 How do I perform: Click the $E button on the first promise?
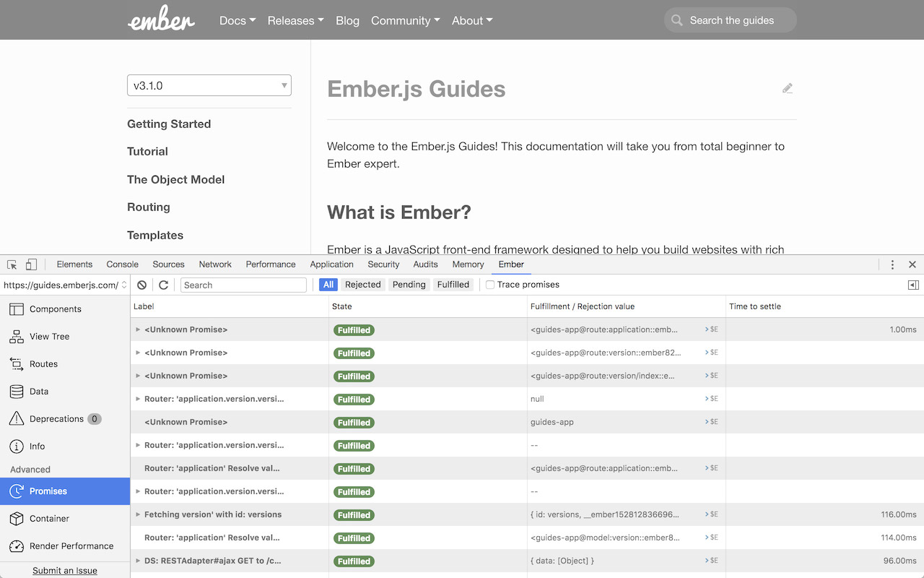pyautogui.click(x=712, y=329)
